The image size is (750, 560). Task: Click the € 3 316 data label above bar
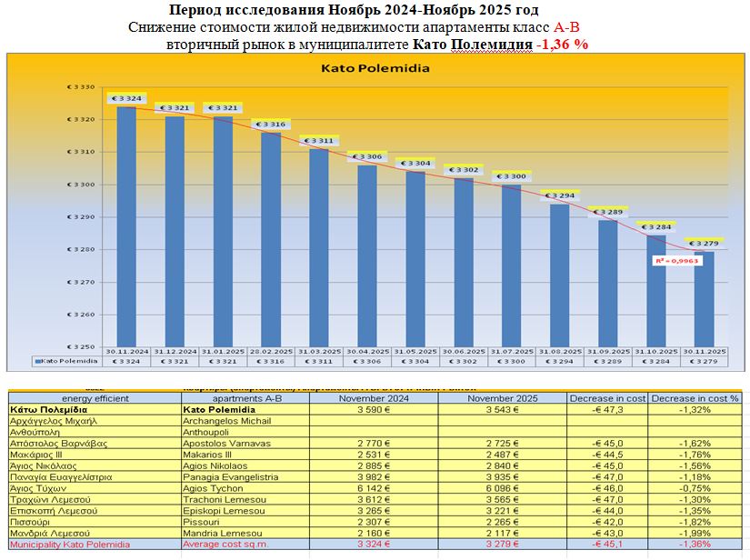click(269, 125)
